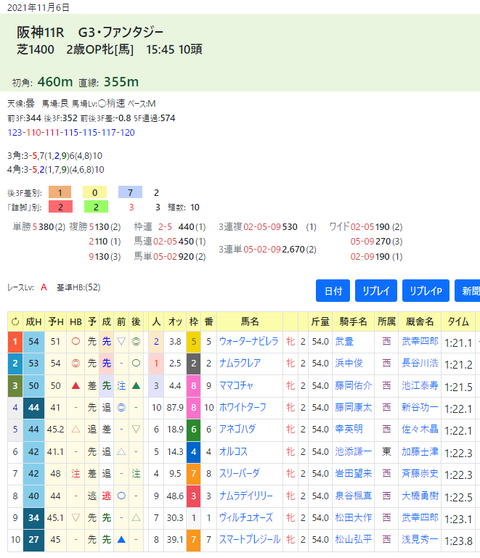Sort by 馬名 column header
Image resolution: width=480 pixels, height=558 pixels.
(250, 322)
